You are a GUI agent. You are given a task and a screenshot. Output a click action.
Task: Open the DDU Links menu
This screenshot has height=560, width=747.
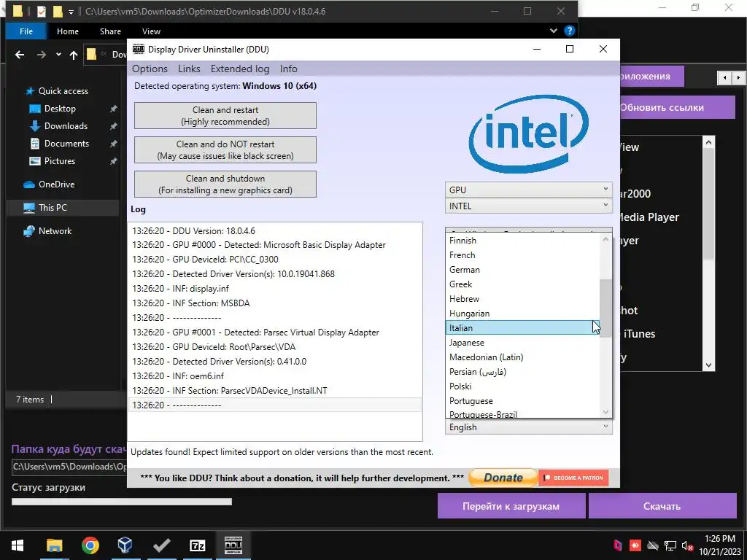[x=189, y=69]
